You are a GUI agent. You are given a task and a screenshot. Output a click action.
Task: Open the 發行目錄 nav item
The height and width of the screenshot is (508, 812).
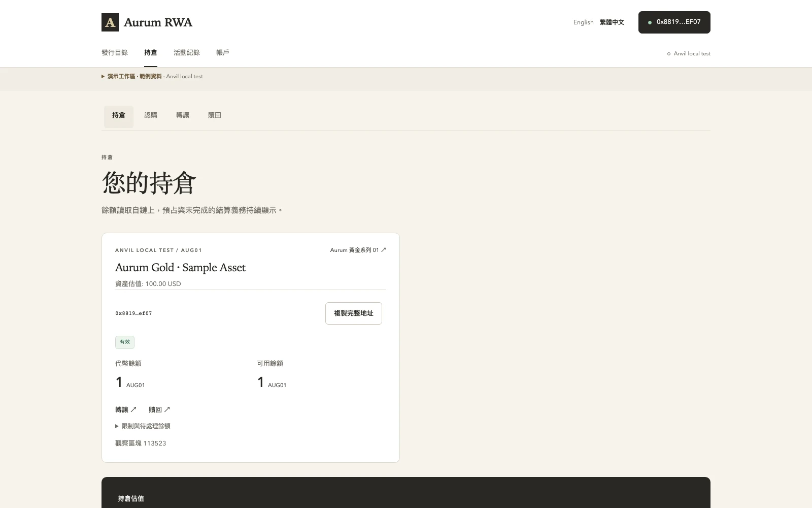pos(115,53)
